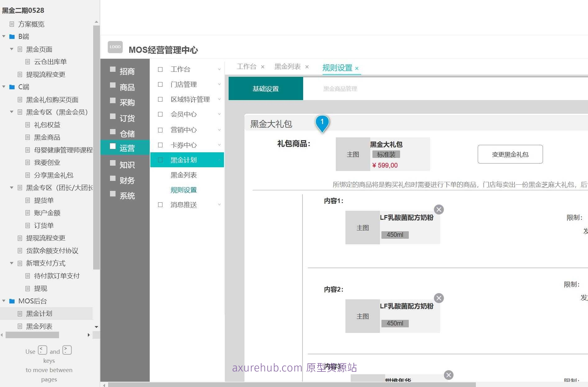Viewport: 588px width, 387px height.
Task: Switch to the 黑金商品管理 tab
Action: click(340, 89)
